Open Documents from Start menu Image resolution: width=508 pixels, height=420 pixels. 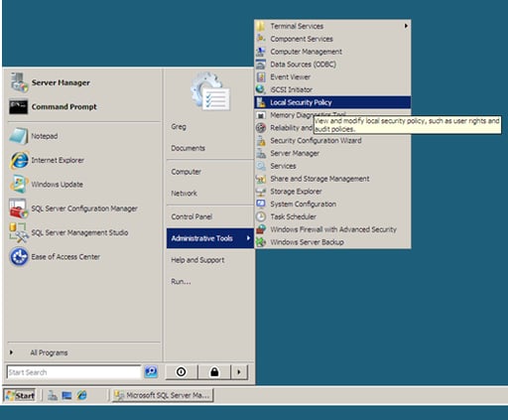(x=188, y=148)
